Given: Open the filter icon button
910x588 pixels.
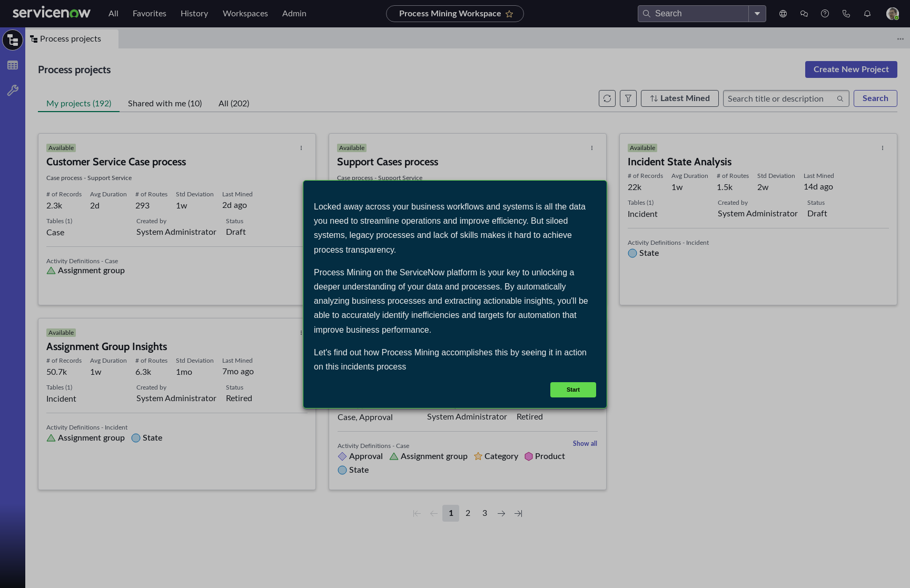Looking at the screenshot, I should 628,98.
